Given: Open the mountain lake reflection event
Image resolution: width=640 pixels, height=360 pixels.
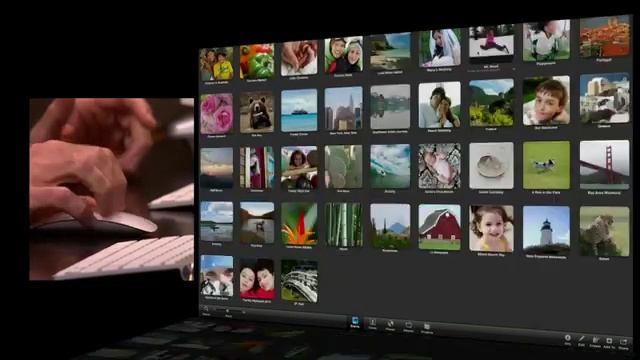Looking at the screenshot, I should click(x=390, y=107).
